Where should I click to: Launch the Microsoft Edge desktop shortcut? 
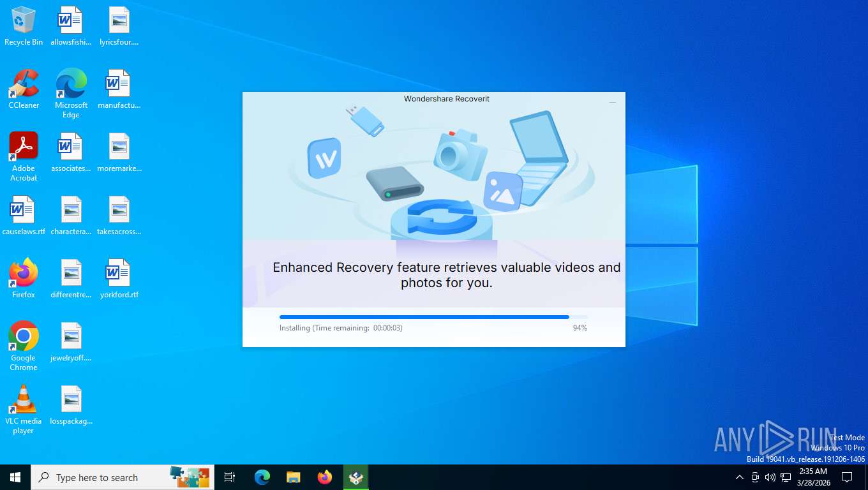(x=71, y=94)
